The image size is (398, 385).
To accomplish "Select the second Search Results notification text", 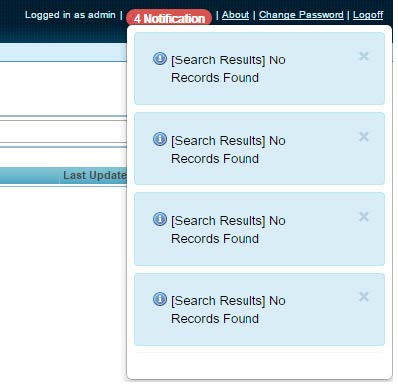I will (228, 150).
